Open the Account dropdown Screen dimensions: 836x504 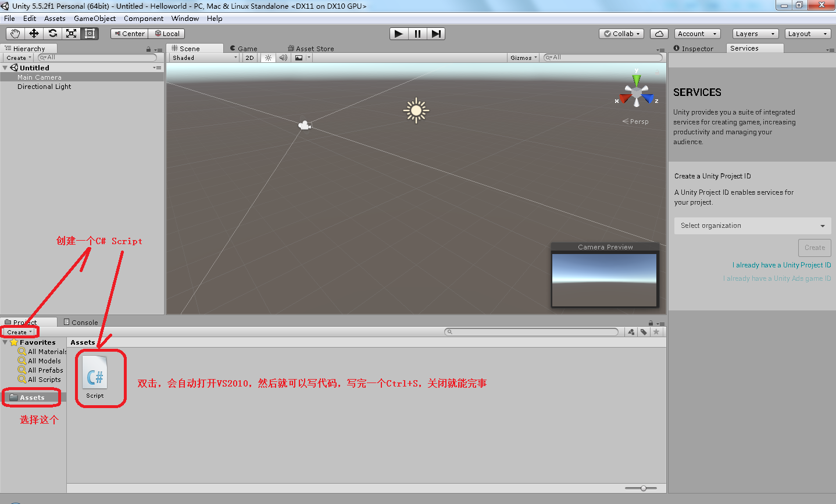[x=698, y=34]
